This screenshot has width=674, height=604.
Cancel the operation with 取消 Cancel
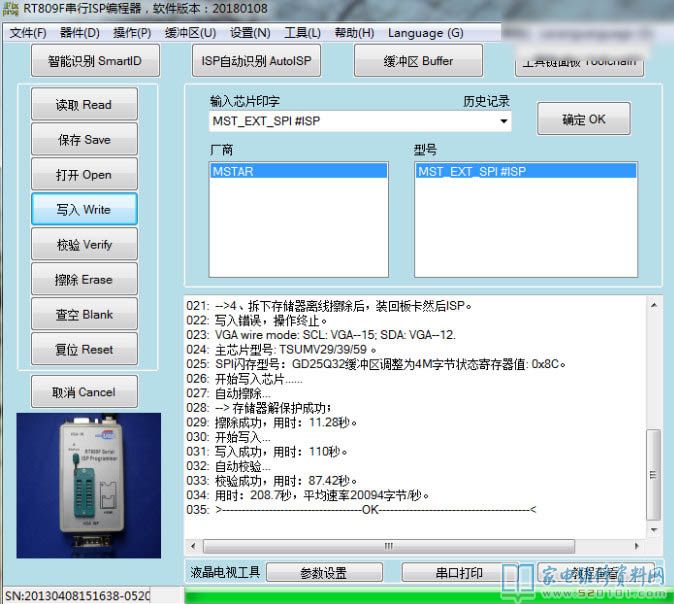point(84,392)
